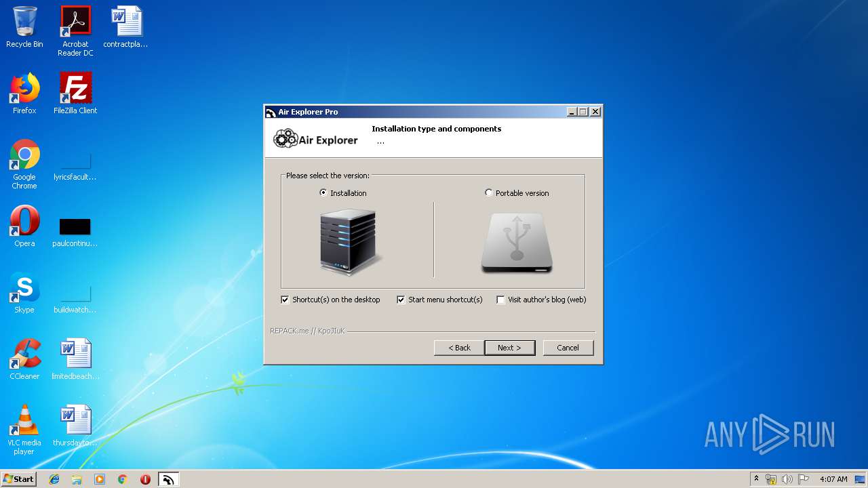The height and width of the screenshot is (488, 868).
Task: Select the contractpla... Word document
Action: [x=126, y=27]
